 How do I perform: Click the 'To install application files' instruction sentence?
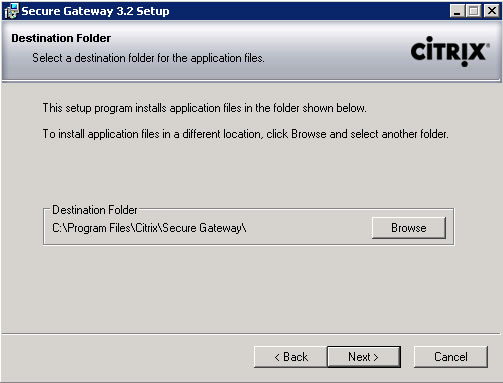click(245, 134)
